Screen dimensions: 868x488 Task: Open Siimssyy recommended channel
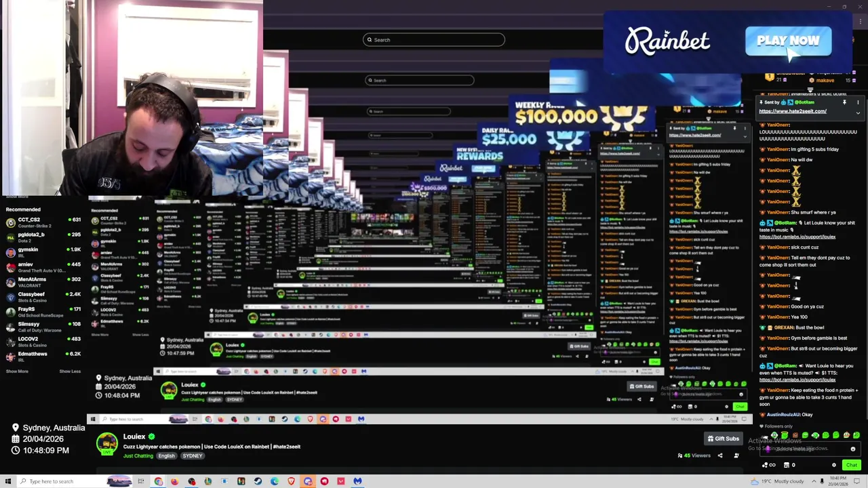pos(43,327)
